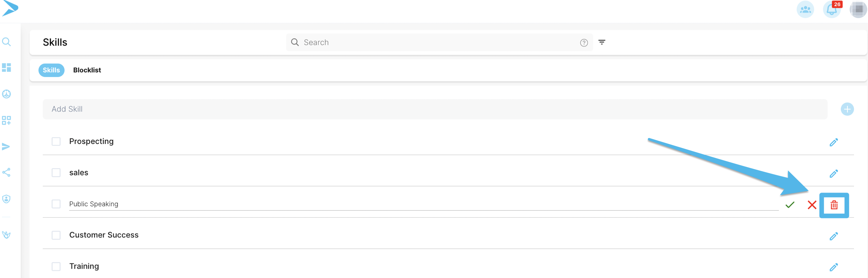Image resolution: width=868 pixels, height=278 pixels.
Task: Click the sidebar share icon
Action: (6, 172)
